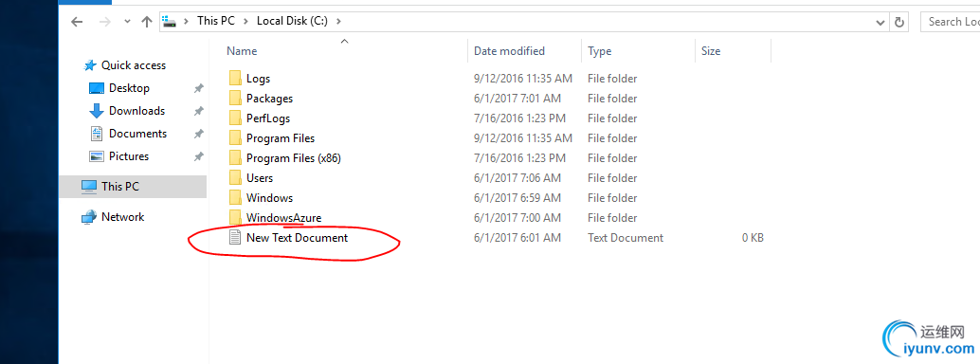Open the Logs folder icon
980x364 pixels.
[x=235, y=78]
